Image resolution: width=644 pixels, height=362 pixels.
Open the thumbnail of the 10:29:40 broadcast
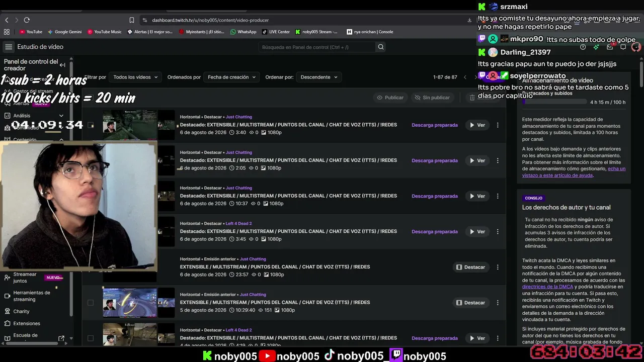click(x=130, y=303)
